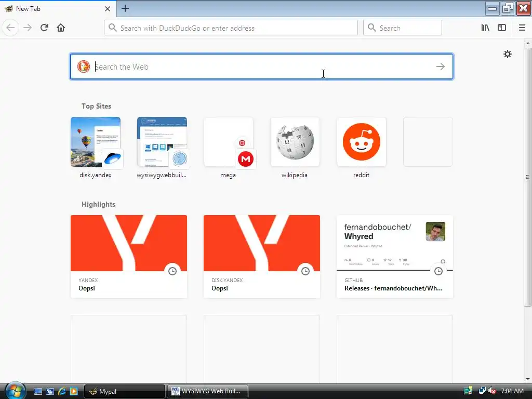Launch Internet Explorer from quick launch

tap(62, 391)
